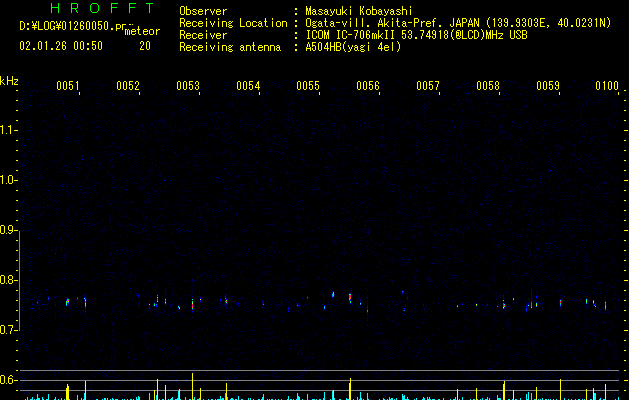Image resolution: width=629 pixels, height=400 pixels.
Task: Click the Receiving antenna label
Action: pos(230,47)
